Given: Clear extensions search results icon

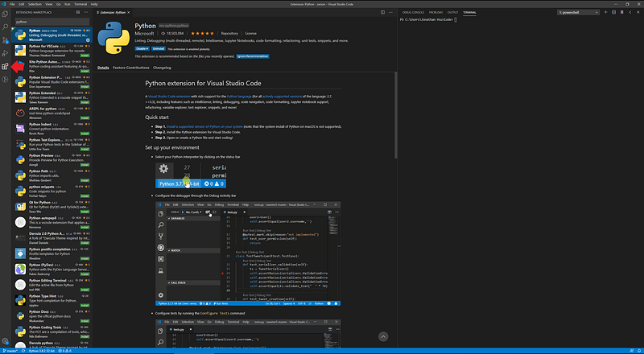Looking at the screenshot, I should [78, 12].
